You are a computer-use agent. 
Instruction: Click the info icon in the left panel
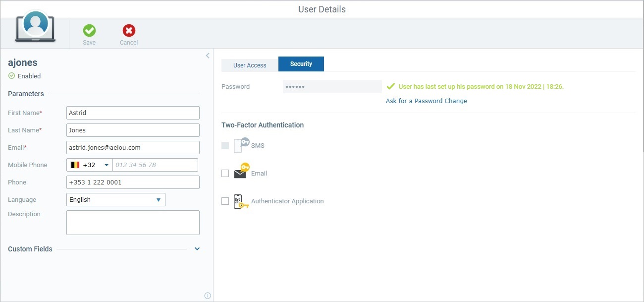(x=208, y=296)
